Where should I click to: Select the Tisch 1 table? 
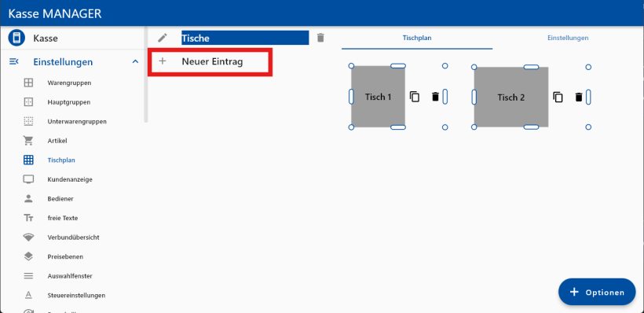pyautogui.click(x=378, y=97)
